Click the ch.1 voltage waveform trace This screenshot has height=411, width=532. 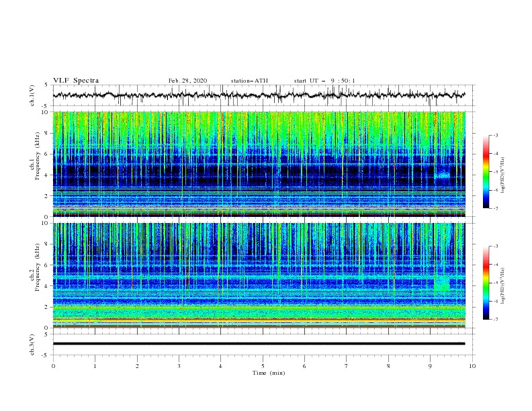[259, 95]
